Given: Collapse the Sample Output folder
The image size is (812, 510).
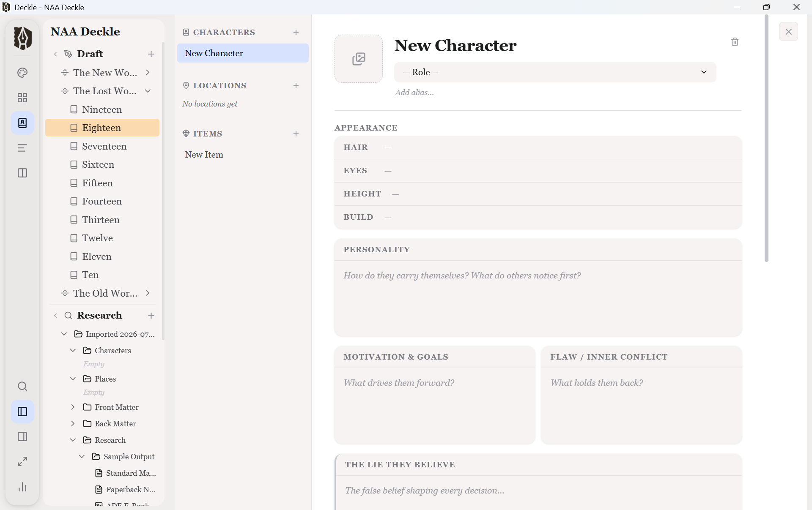Looking at the screenshot, I should click(x=82, y=456).
